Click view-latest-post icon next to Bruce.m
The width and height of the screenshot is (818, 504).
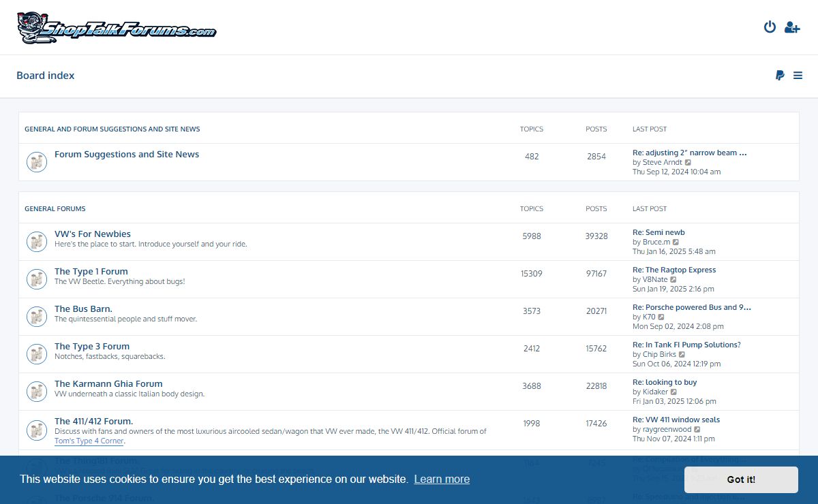(x=676, y=242)
